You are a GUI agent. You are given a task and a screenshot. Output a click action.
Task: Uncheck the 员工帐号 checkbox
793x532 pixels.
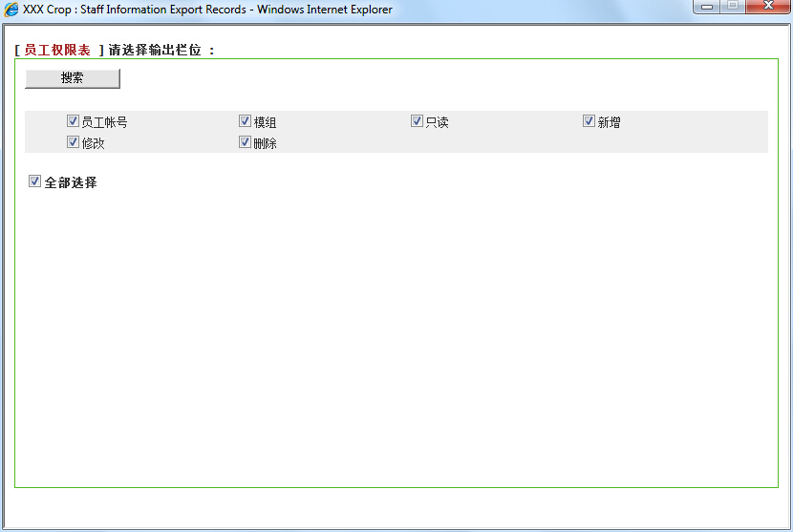tap(73, 121)
